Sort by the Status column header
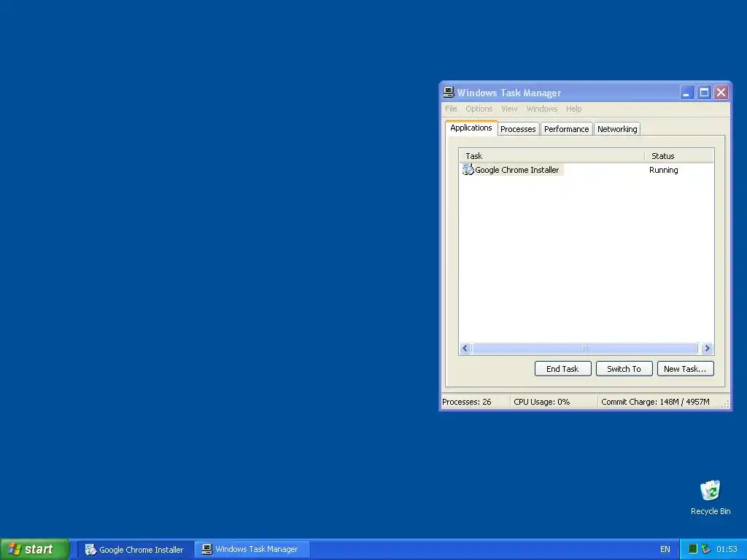 (x=679, y=156)
